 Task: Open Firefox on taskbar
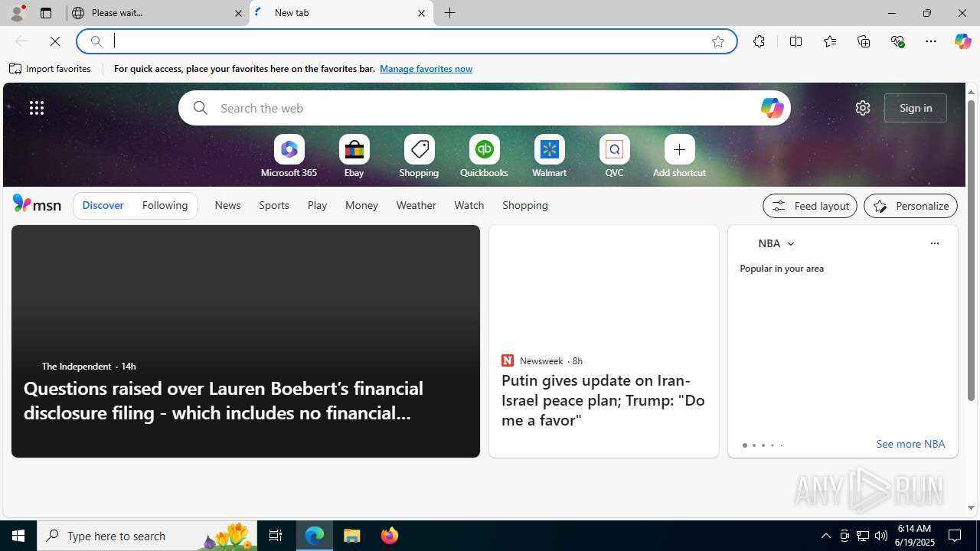(389, 536)
